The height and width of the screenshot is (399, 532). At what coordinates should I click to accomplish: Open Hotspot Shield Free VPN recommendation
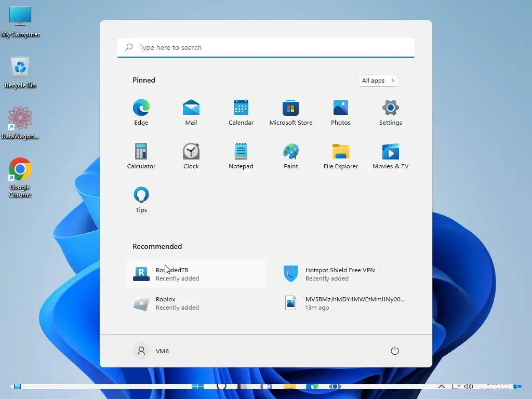click(x=346, y=274)
